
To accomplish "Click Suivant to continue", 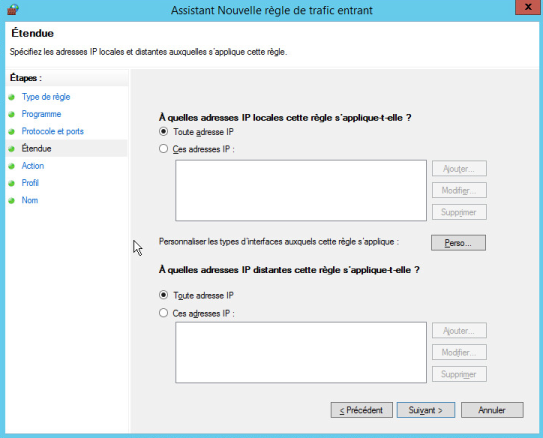I will click(x=426, y=410).
